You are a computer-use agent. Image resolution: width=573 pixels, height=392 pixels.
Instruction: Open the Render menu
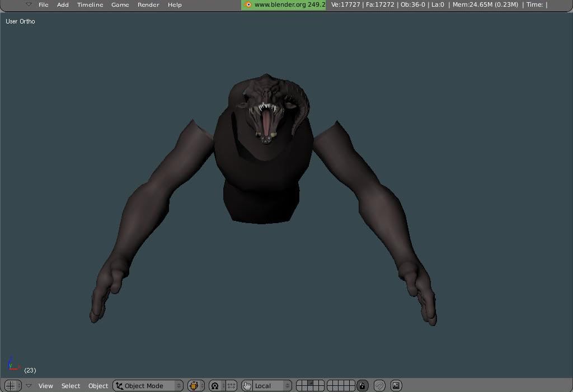click(148, 4)
